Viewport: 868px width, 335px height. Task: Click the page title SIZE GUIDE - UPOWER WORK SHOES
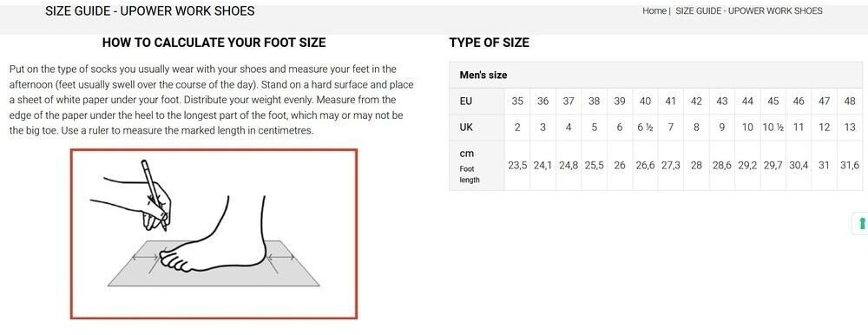click(150, 11)
